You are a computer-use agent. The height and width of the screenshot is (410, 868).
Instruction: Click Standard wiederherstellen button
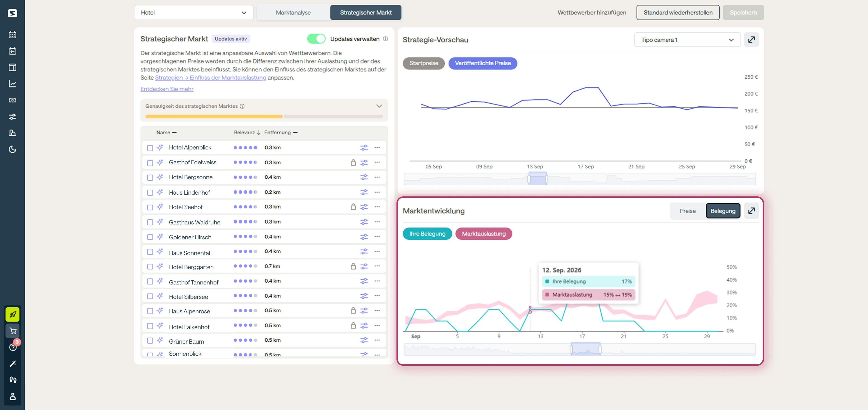(x=678, y=12)
